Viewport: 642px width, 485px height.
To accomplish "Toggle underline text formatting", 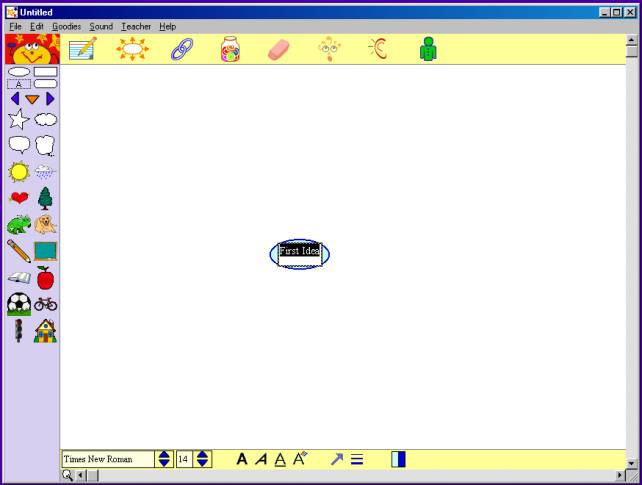I will 280,460.
